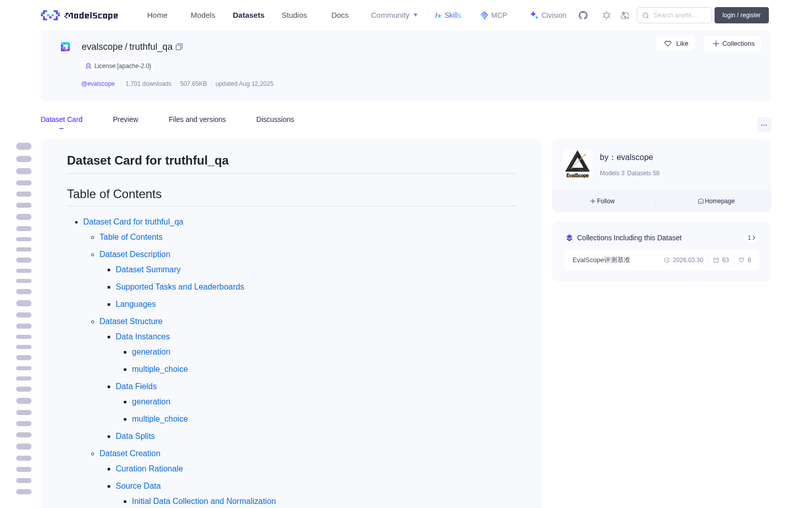The width and height of the screenshot is (812, 508).
Task: Jump to Data Splits section
Action: coord(135,436)
